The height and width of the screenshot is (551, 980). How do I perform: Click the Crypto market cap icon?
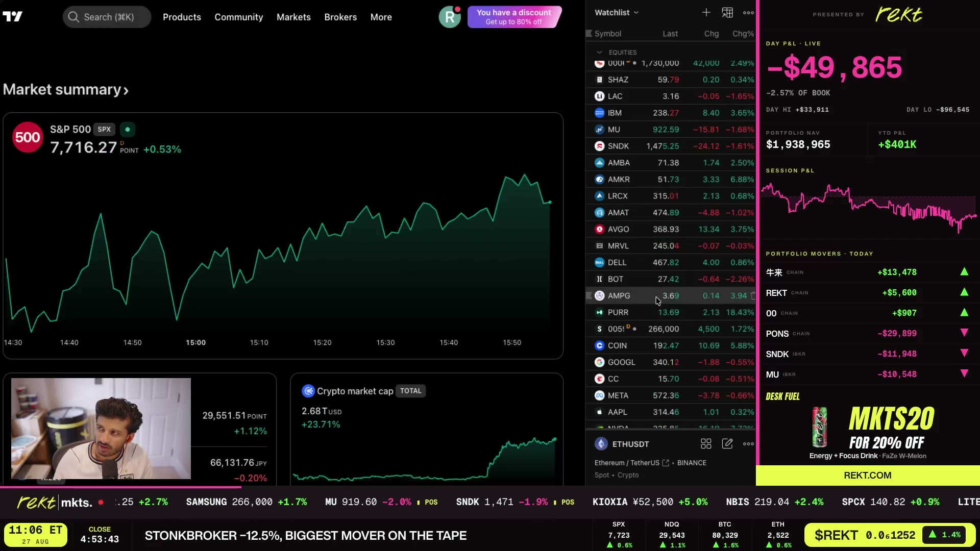(x=308, y=391)
